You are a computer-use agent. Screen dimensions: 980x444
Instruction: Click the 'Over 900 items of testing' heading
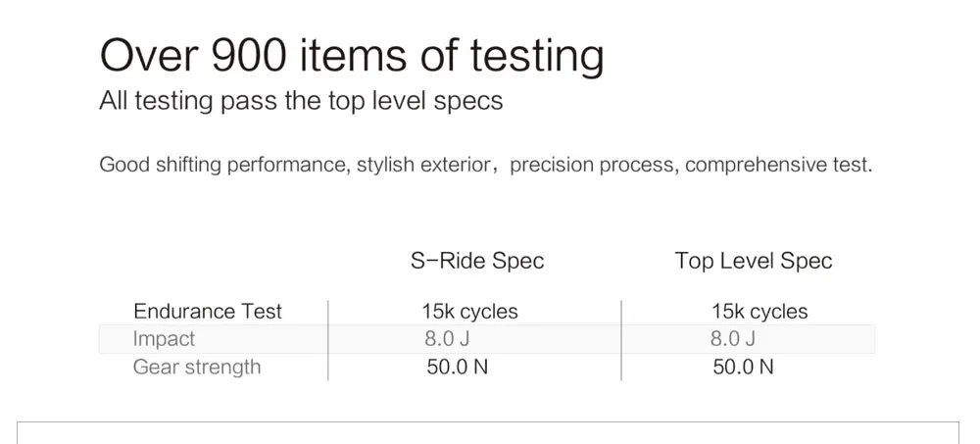point(352,55)
